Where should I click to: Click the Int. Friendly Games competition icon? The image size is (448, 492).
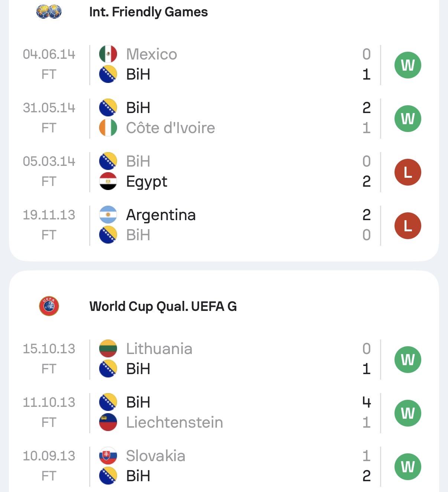point(49,12)
